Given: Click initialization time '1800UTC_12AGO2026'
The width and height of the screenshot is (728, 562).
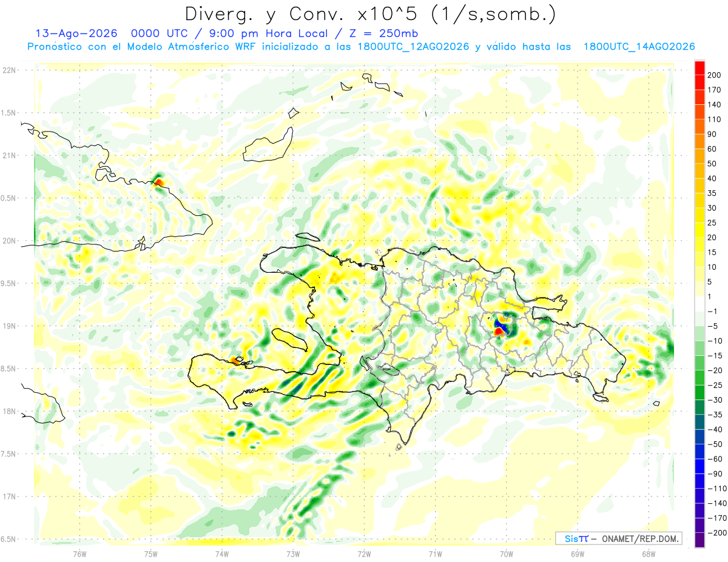Looking at the screenshot, I should tap(413, 47).
